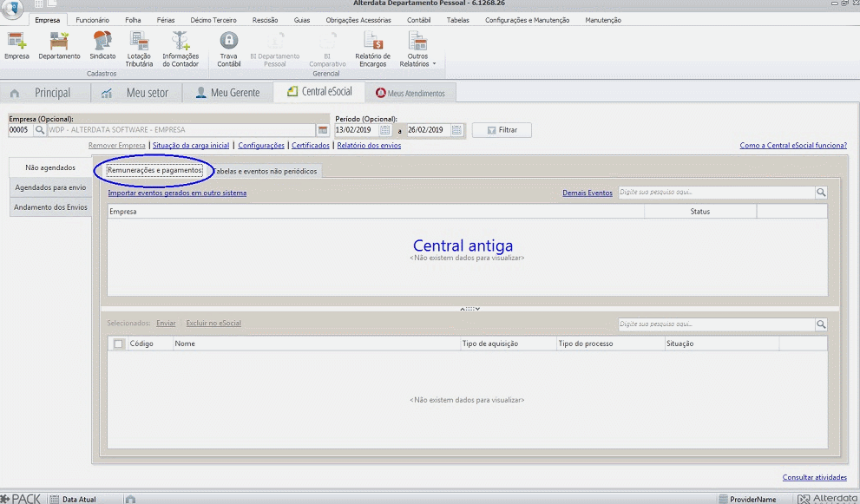Click the end date field 26/02/2019
The height and width of the screenshot is (504, 860).
coord(429,130)
